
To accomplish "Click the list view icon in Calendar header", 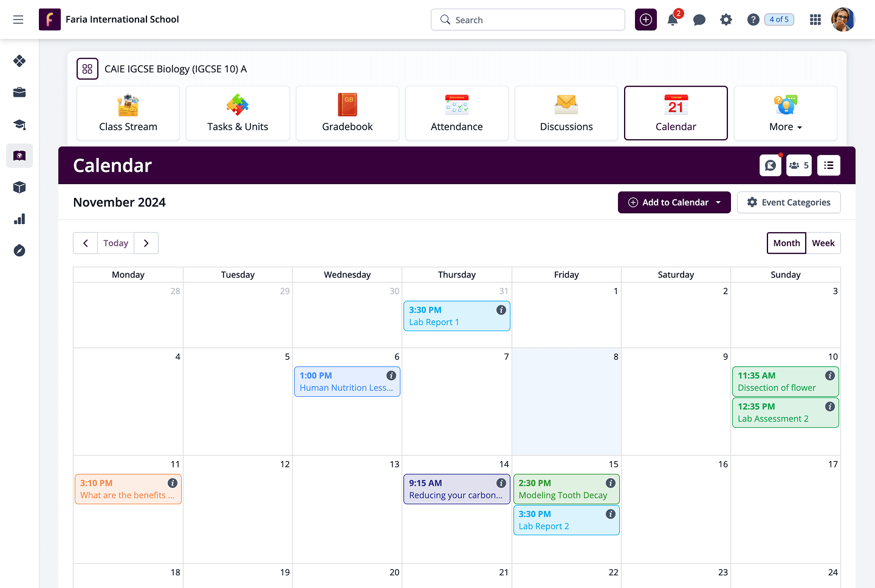I will point(828,165).
